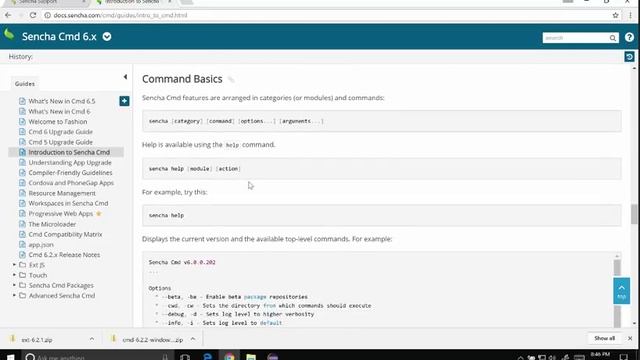Expand the Ext JS folder arrow

pos(14,265)
